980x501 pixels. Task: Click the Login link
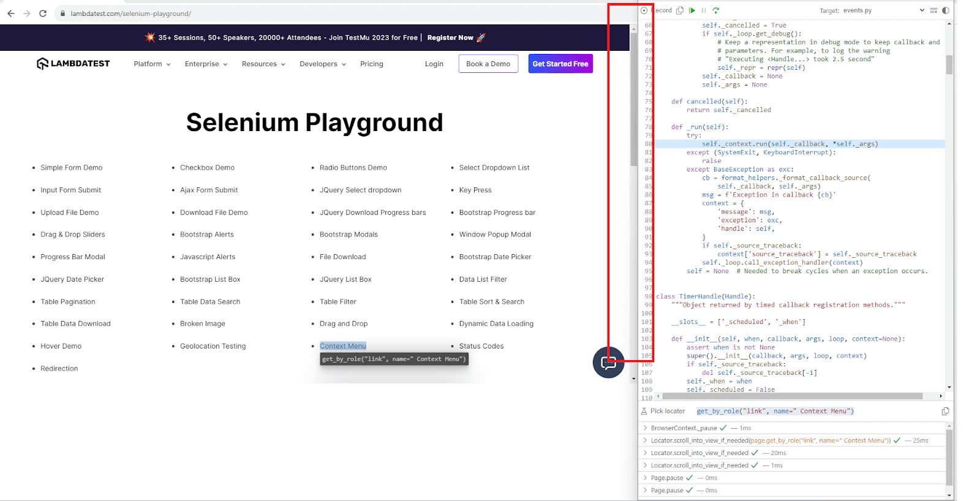pos(434,64)
